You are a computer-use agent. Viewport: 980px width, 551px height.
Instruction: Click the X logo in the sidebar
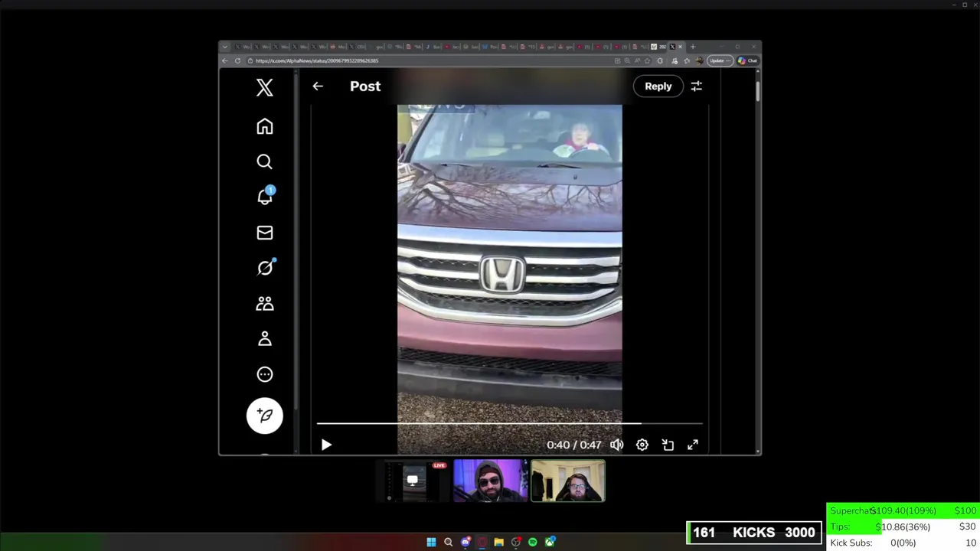point(265,87)
